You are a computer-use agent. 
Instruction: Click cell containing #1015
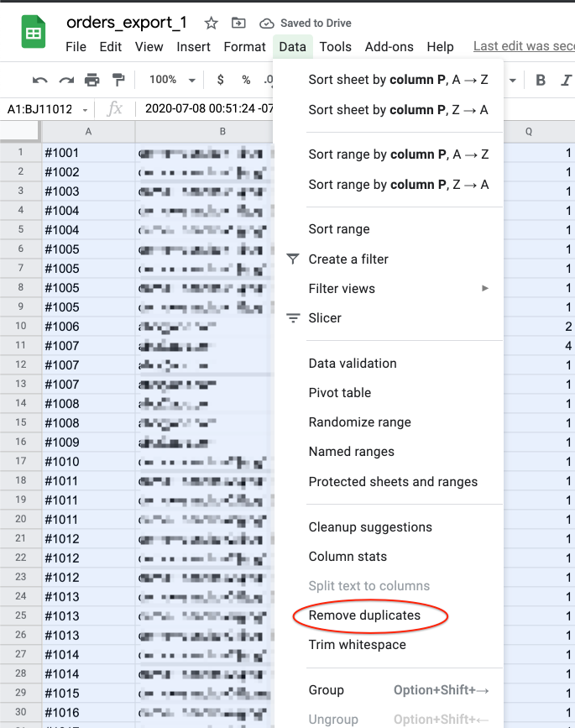[x=88, y=694]
